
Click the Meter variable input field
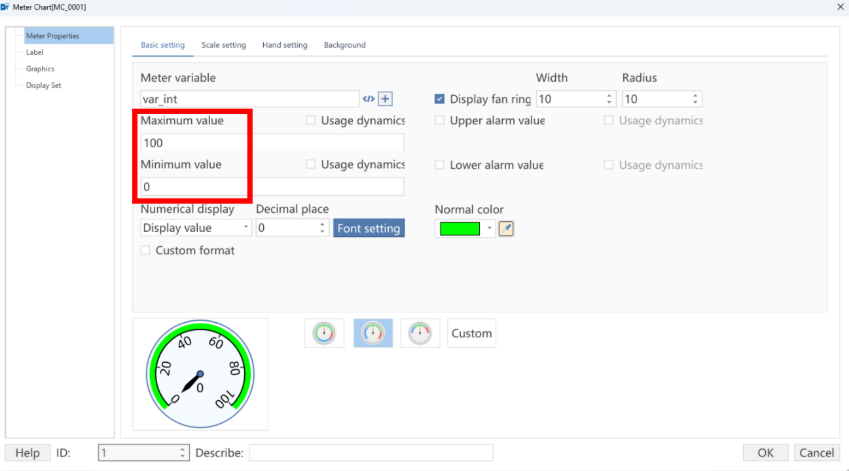(250, 99)
